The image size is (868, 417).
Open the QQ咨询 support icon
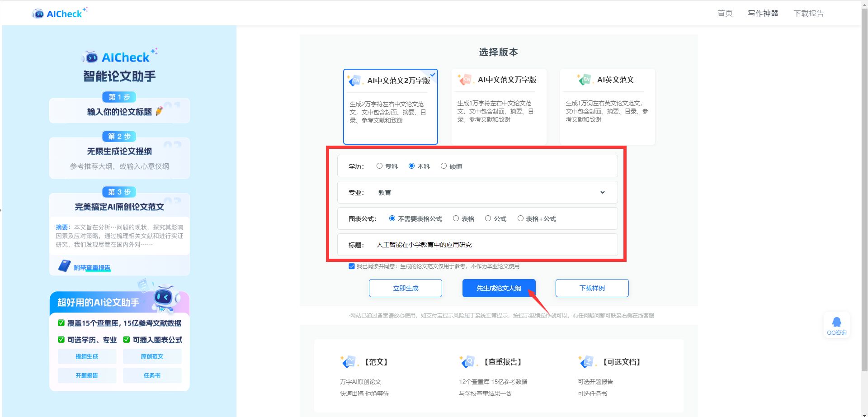click(x=836, y=326)
